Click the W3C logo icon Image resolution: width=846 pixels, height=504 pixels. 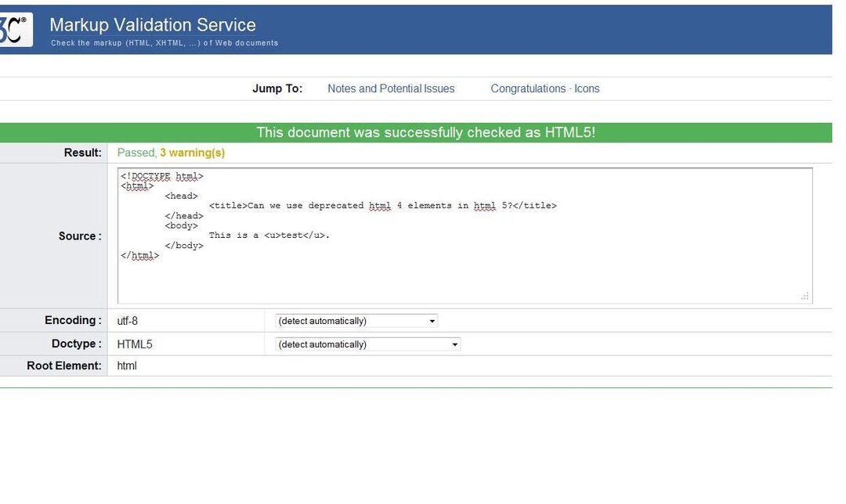tap(16, 30)
